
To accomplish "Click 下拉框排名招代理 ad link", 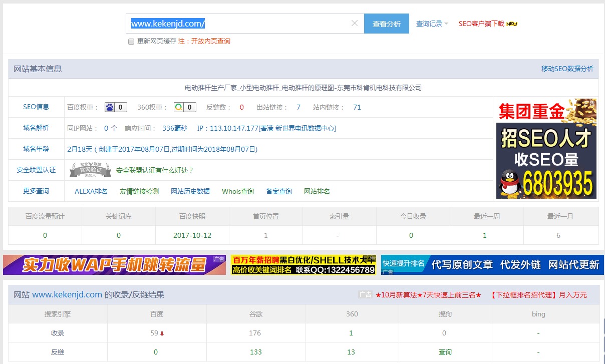I will (x=538, y=295).
